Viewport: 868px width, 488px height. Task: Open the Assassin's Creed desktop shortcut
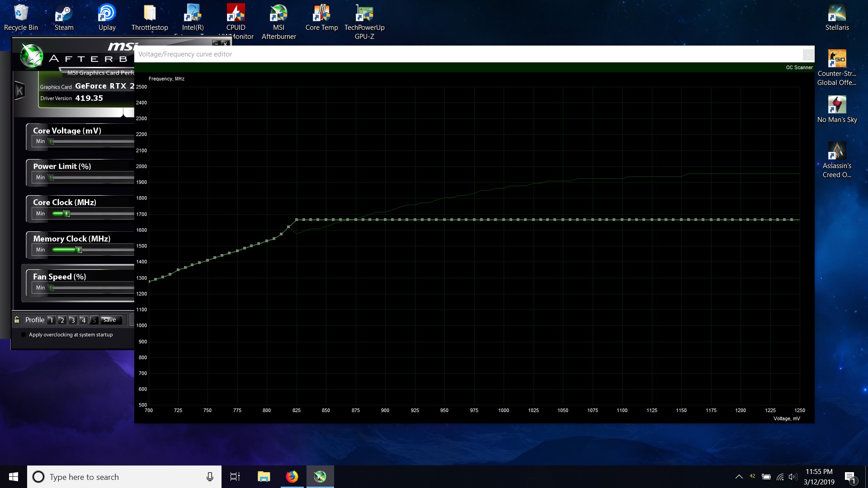click(x=837, y=160)
